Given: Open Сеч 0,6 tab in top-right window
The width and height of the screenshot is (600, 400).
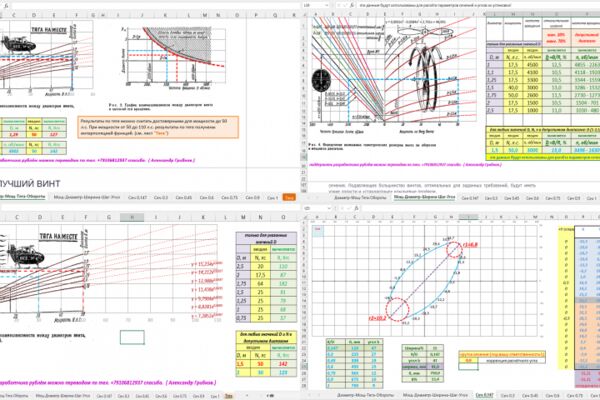Looking at the screenshot, I should coord(532,198).
